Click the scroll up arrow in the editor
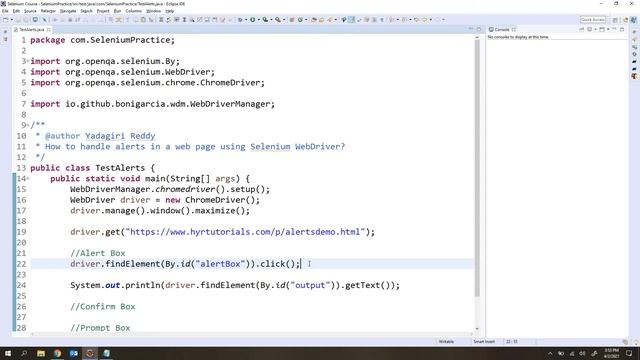Screen dimensions: 640x360 coord(477,37)
